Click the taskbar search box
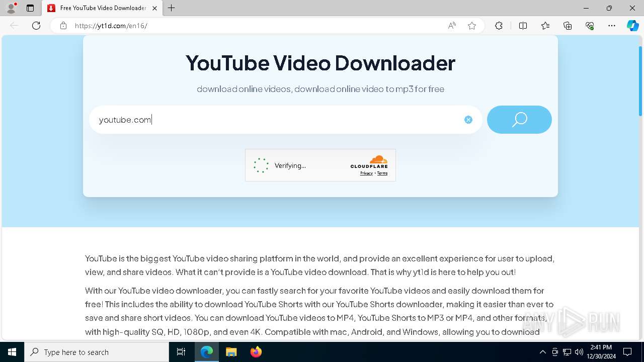The width and height of the screenshot is (644, 362). point(97,352)
